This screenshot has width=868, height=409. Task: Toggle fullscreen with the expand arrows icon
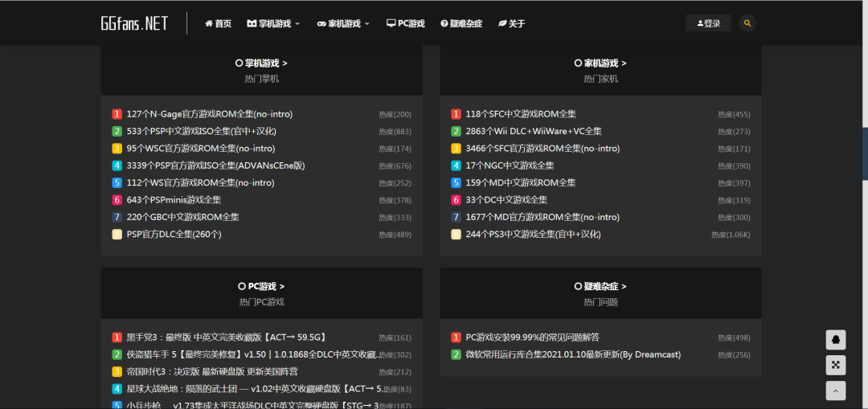[836, 366]
